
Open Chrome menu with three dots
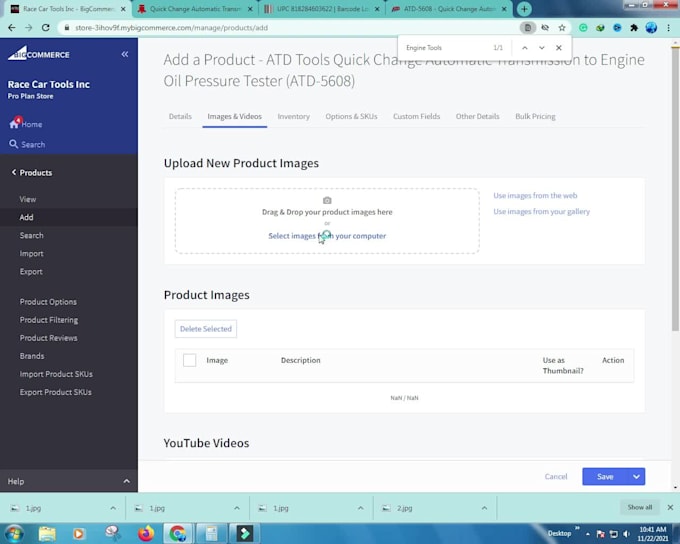point(668,28)
